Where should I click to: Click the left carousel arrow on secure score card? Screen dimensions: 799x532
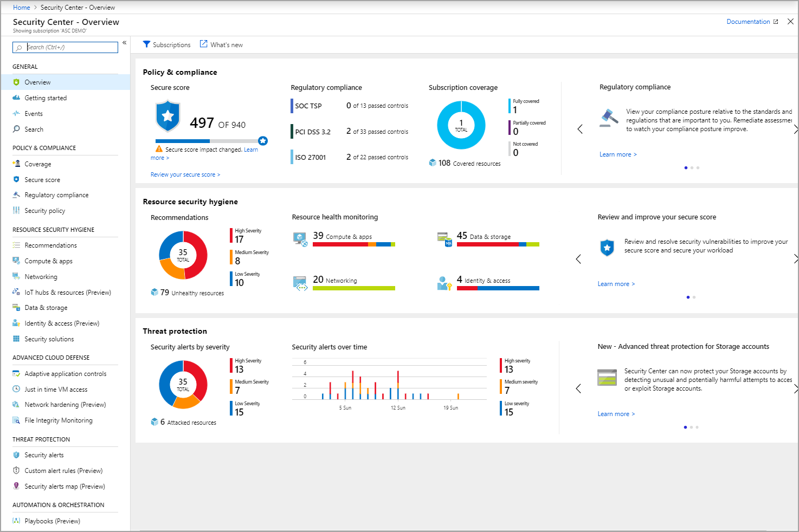(x=579, y=259)
